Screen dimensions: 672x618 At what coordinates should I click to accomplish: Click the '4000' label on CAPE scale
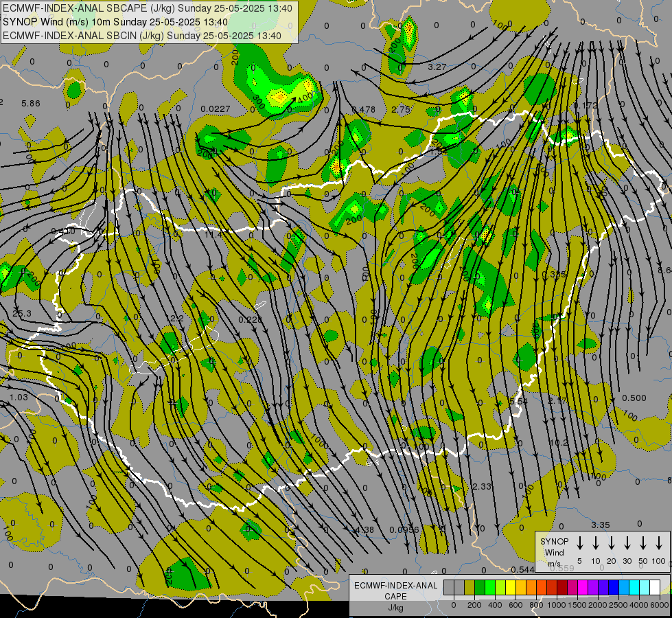[638, 605]
